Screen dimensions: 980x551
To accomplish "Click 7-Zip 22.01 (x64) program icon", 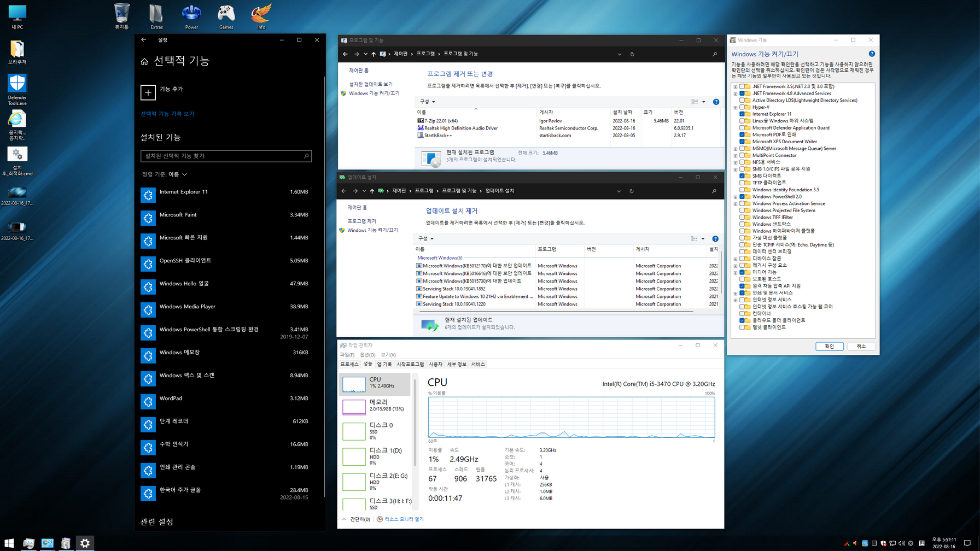I will coord(420,121).
